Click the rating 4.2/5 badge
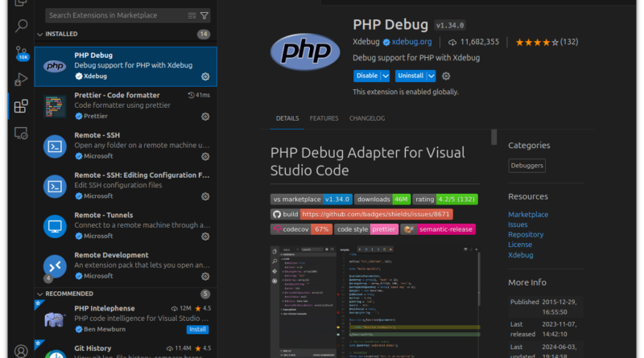Screen dimensions: 644x358 (445, 200)
